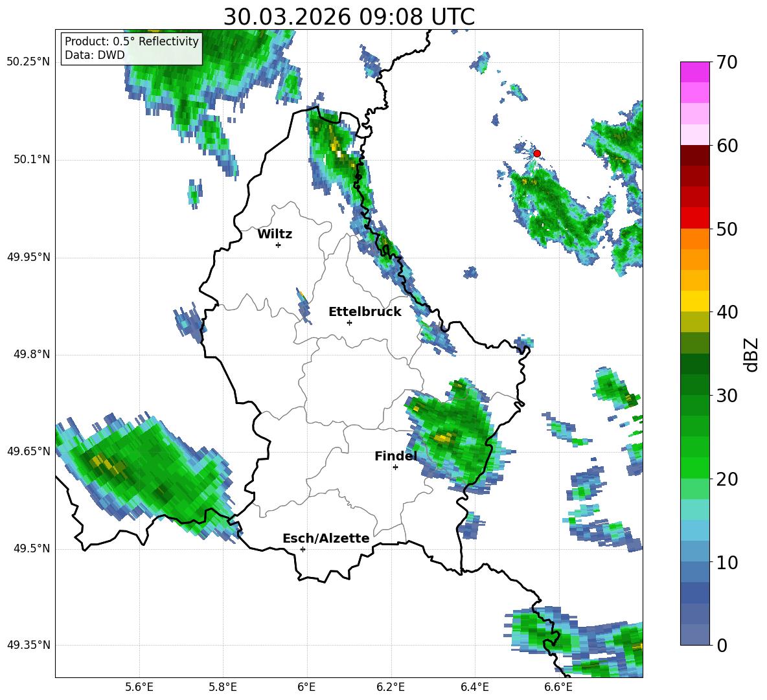The height and width of the screenshot is (700, 767).
Task: Click the 5.8°E longitude label
Action: [x=223, y=687]
